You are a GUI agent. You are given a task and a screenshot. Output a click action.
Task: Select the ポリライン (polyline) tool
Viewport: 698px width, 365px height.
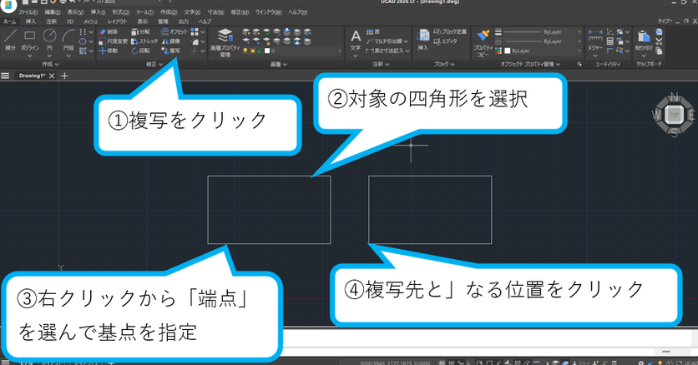point(30,39)
